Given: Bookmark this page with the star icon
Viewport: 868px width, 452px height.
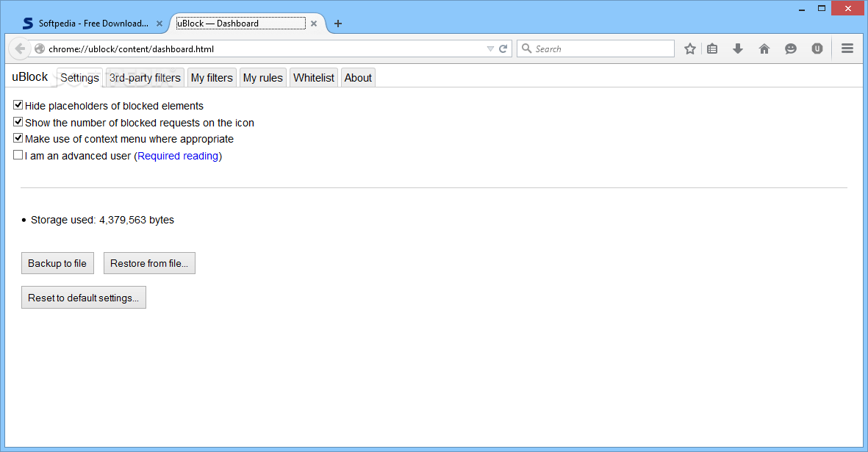Looking at the screenshot, I should point(689,49).
